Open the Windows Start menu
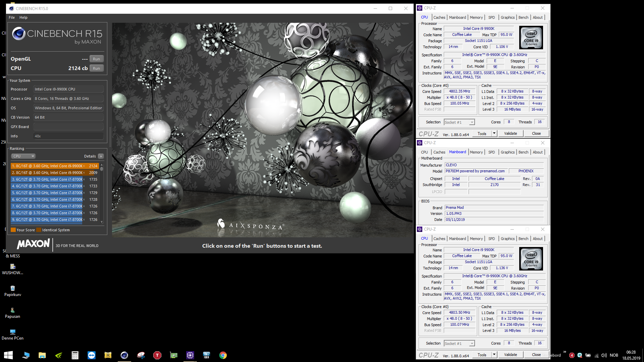Viewport: 644px width, 362px height. coord(8,355)
